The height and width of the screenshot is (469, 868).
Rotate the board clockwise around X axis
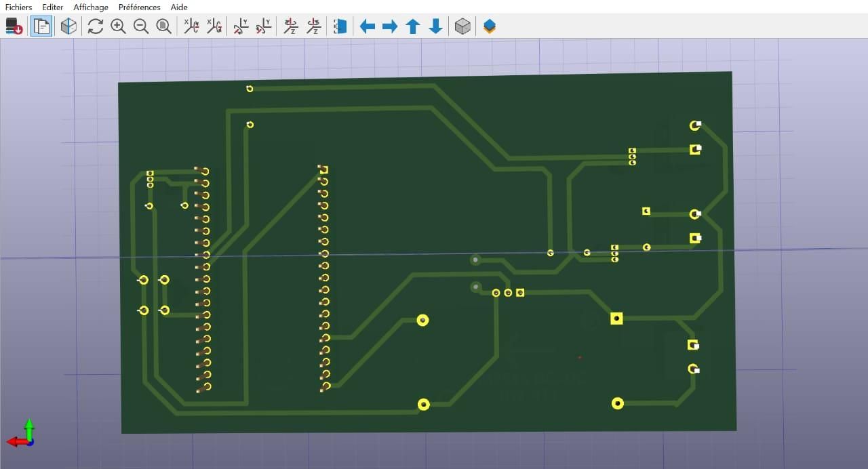point(191,26)
